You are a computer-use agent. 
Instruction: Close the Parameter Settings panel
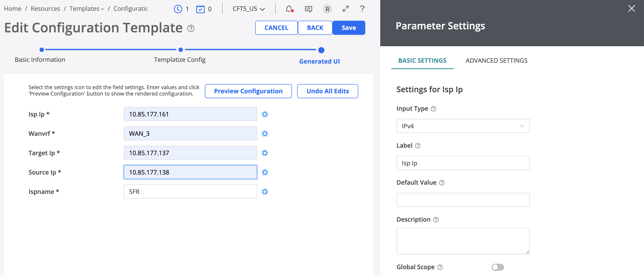pos(631,9)
